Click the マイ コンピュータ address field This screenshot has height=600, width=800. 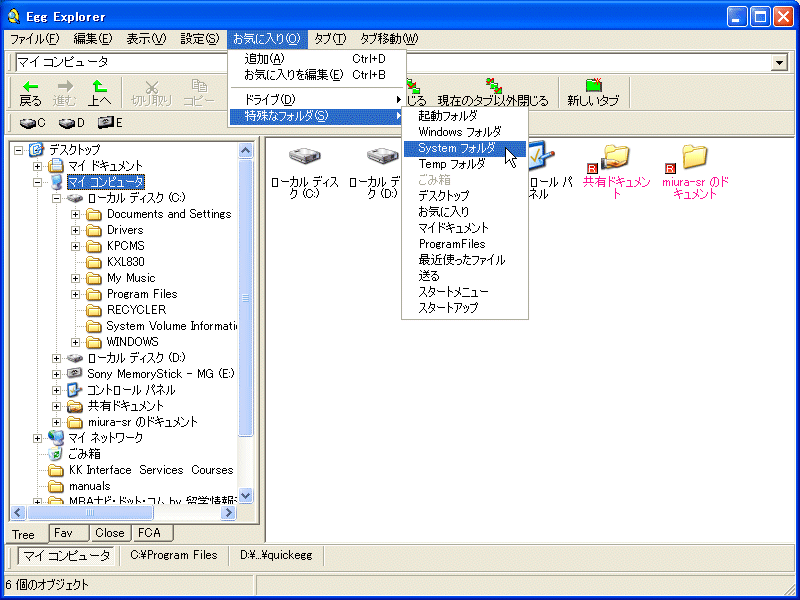(x=393, y=62)
